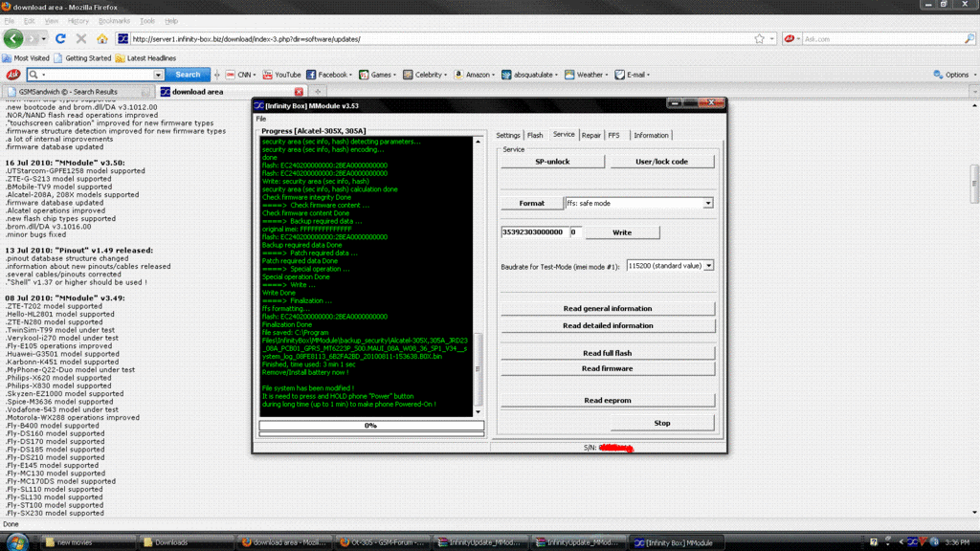
Task: Open the Ask toolbar Options menu
Action: pyautogui.click(x=954, y=75)
